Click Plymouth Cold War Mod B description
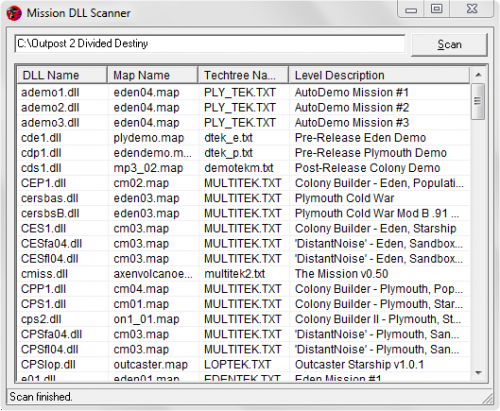This screenshot has height=411, width=500. pos(377,213)
